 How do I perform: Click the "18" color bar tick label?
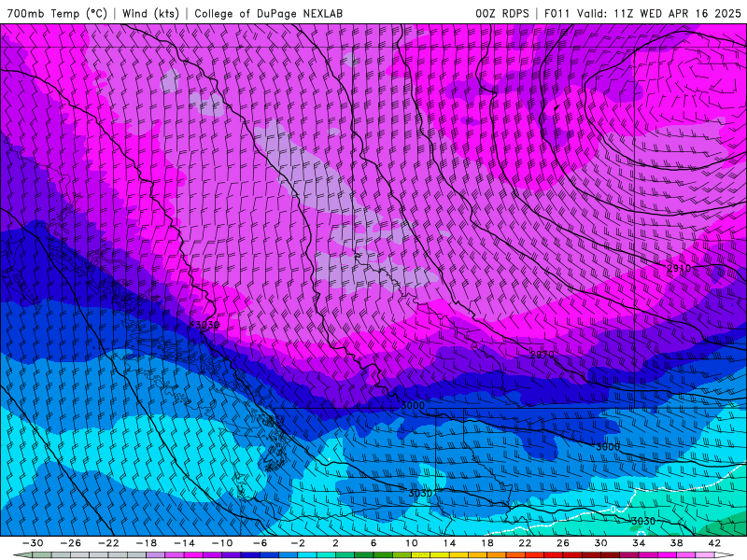[x=487, y=543]
